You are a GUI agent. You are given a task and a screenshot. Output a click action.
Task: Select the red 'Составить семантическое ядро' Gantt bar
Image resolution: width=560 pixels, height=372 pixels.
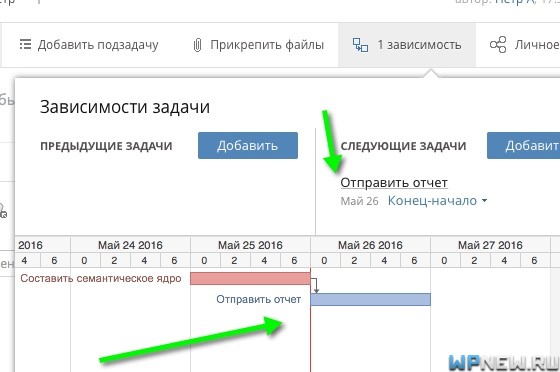point(250,278)
